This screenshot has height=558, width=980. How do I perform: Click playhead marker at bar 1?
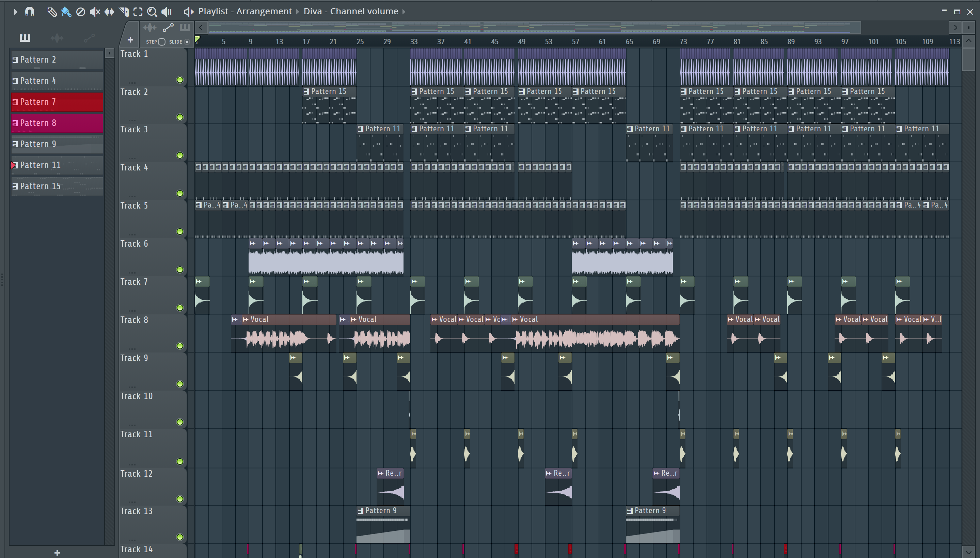[197, 39]
